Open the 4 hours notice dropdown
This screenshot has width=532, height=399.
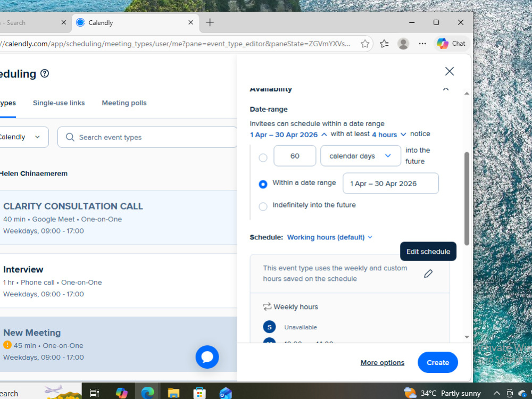click(389, 135)
